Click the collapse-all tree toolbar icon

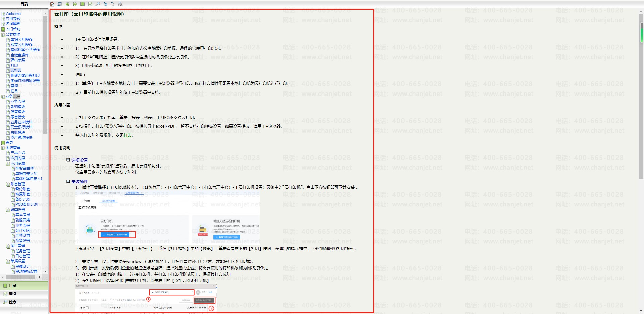point(113,4)
